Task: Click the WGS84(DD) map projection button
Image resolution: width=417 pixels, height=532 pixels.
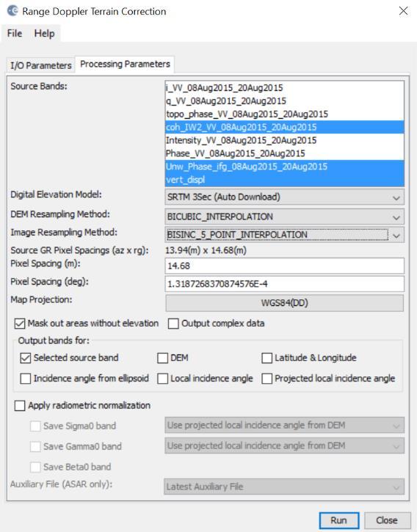Action: pos(285,302)
